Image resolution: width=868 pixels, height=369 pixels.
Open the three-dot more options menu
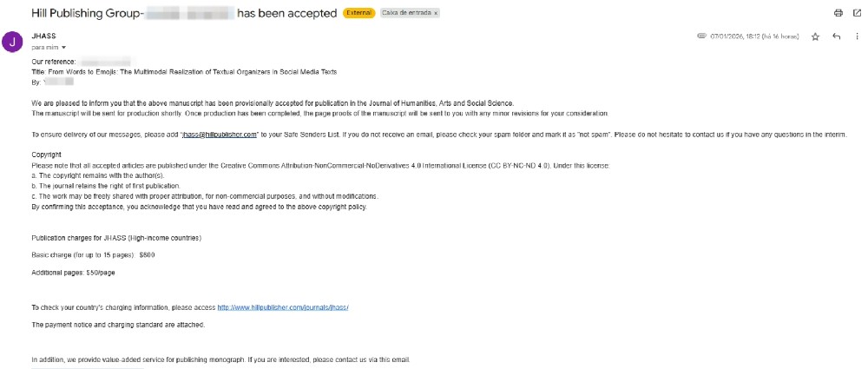tap(857, 36)
